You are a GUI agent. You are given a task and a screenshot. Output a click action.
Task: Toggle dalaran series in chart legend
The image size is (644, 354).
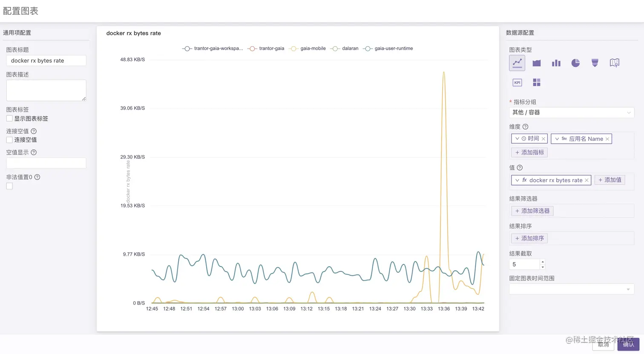point(345,49)
